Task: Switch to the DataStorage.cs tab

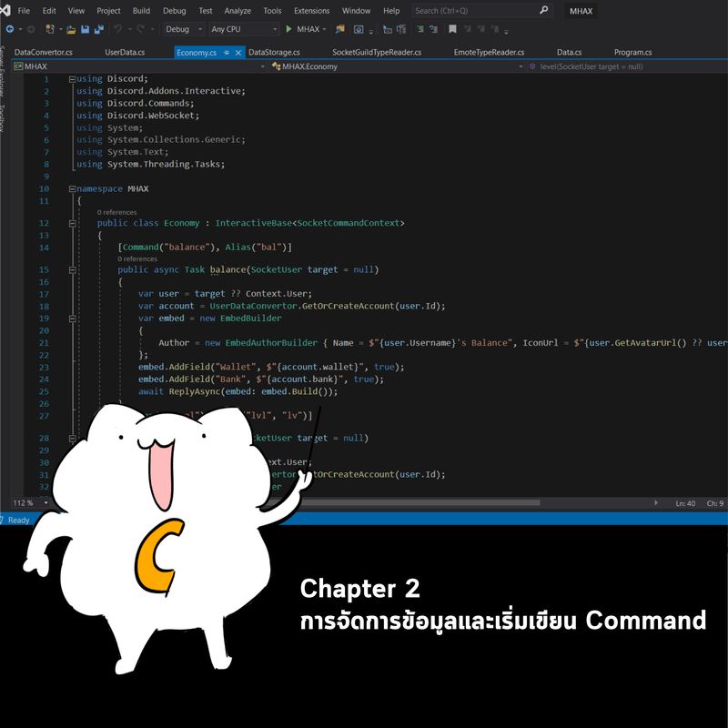Action: coord(276,52)
